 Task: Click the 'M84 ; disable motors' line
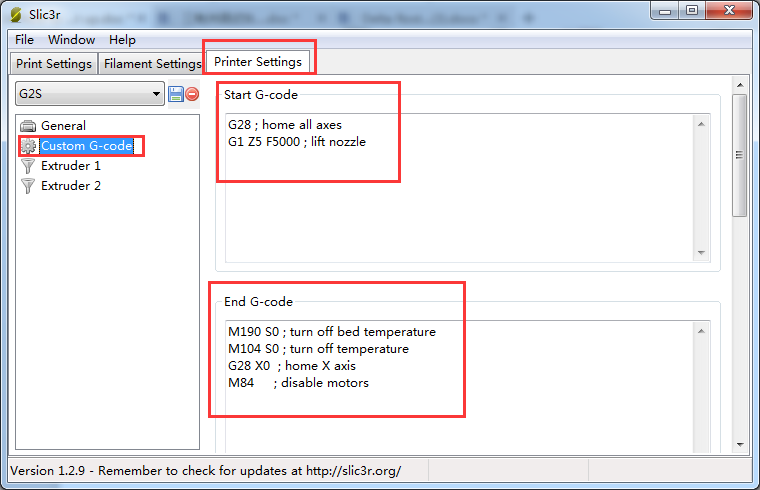(x=299, y=383)
